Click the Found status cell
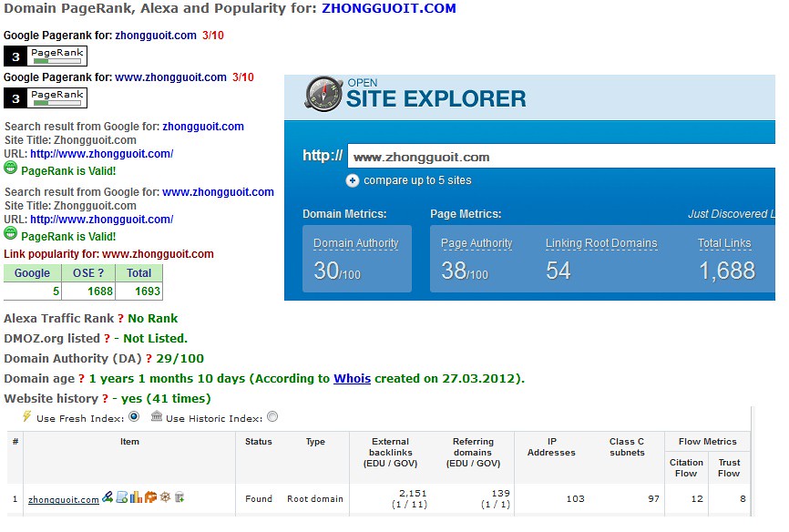 click(x=259, y=499)
